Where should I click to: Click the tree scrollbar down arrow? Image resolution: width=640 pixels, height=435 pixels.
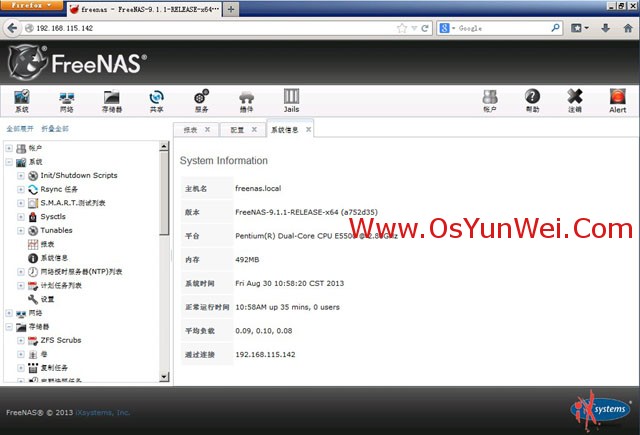(x=164, y=377)
